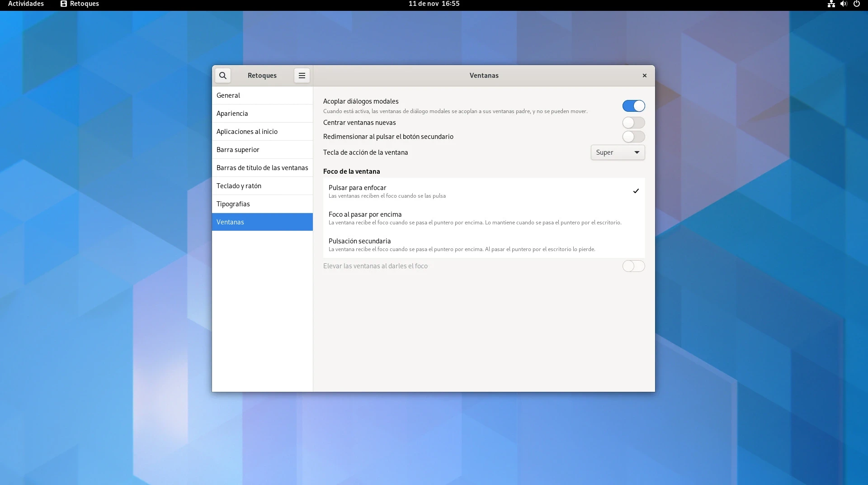This screenshot has width=868, height=485.
Task: Click the search magnifier icon in Retoques
Action: pos(222,76)
